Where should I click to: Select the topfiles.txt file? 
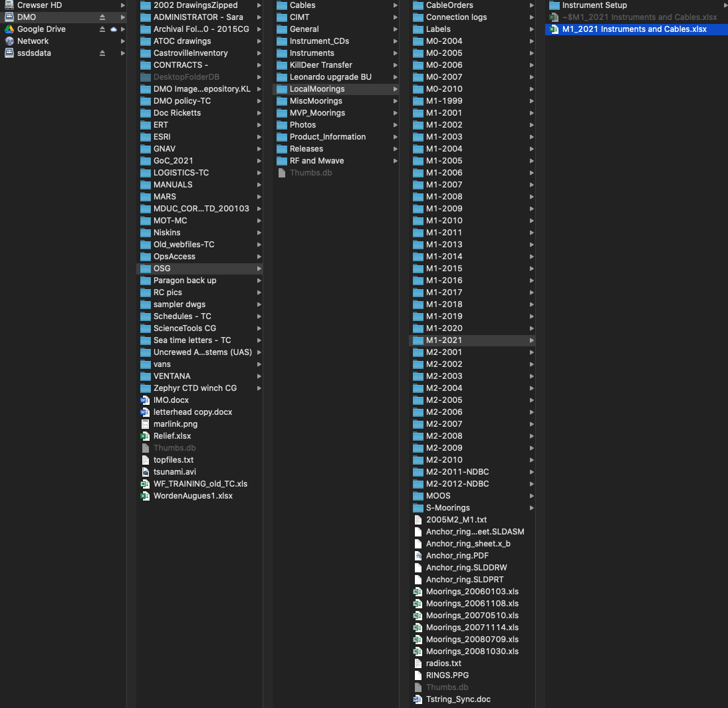tap(174, 460)
